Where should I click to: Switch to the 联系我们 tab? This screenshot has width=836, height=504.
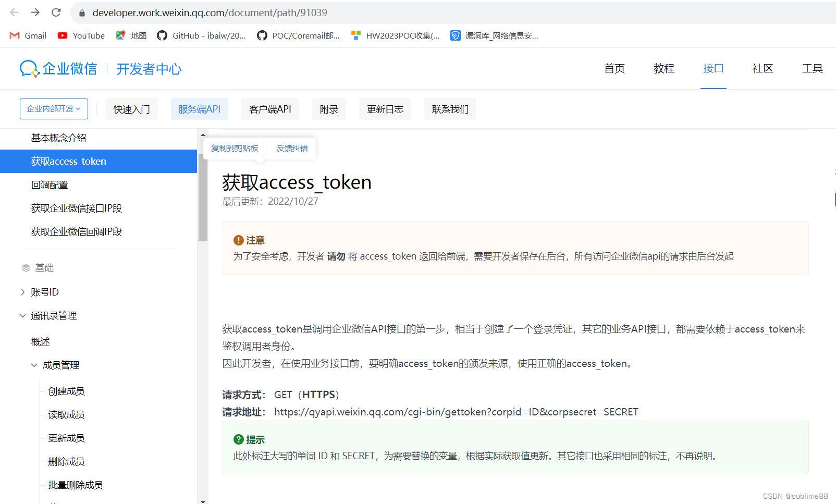(450, 109)
